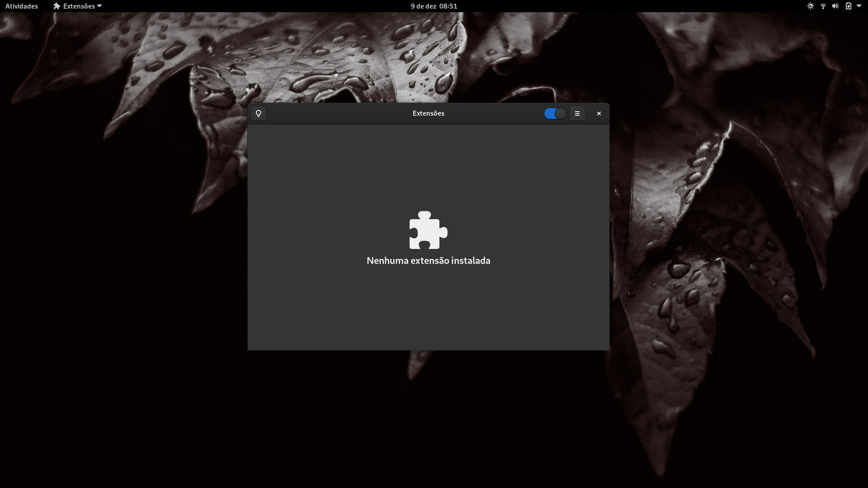Image resolution: width=868 pixels, height=488 pixels.
Task: Click the Extensões window title text
Action: click(428, 113)
